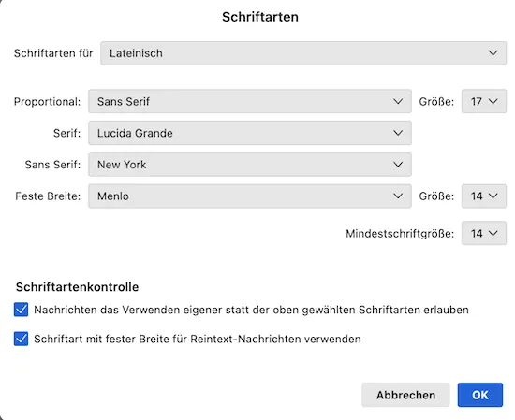This screenshot has width=515, height=420.
Task: Click chevron arrow of Lucida Grande field
Action: (398, 133)
